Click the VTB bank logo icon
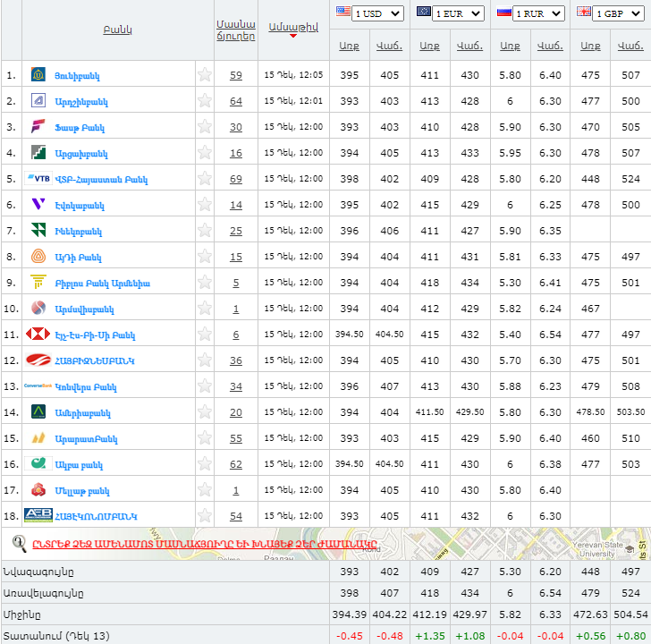The width and height of the screenshot is (651, 644). [x=38, y=179]
